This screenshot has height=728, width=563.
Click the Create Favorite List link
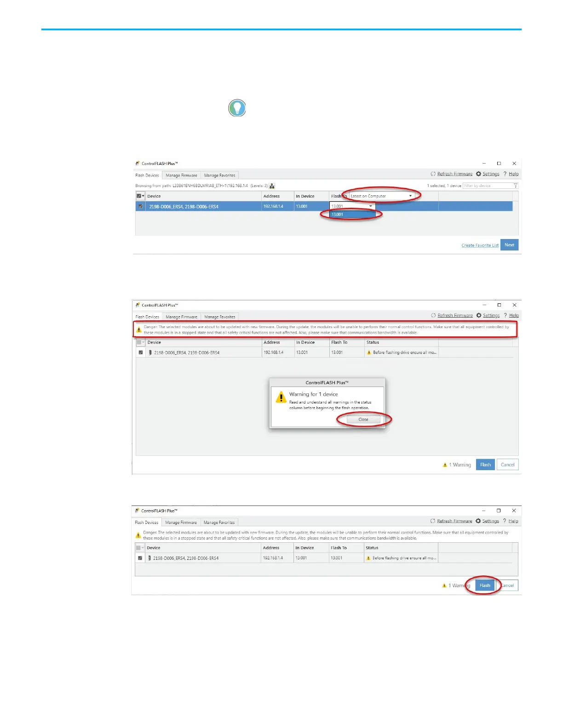480,245
